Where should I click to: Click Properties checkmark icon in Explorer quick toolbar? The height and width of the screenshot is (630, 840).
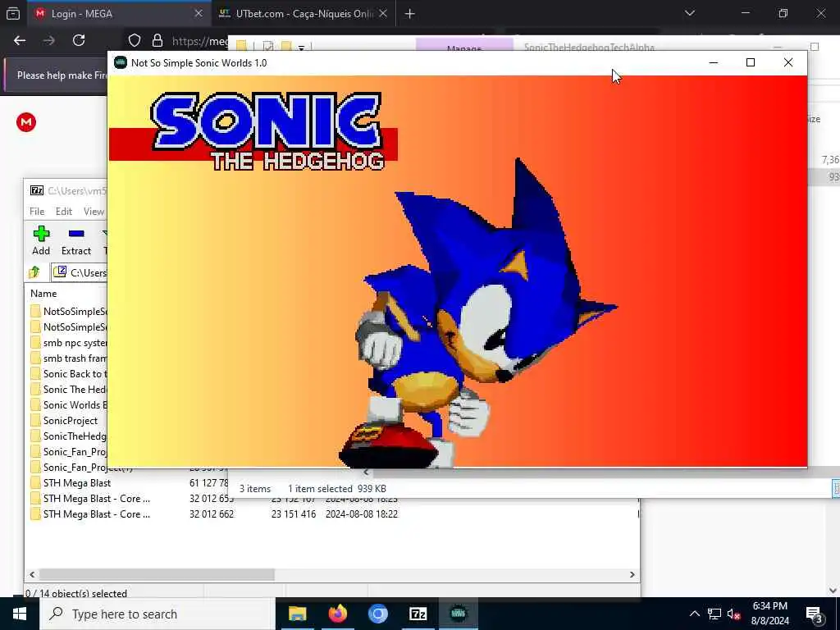(x=268, y=47)
